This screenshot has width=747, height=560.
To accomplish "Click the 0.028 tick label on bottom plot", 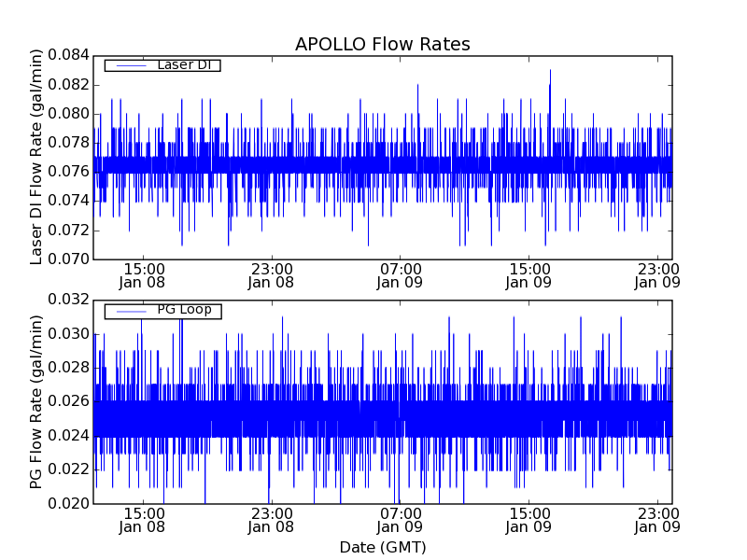I will pyautogui.click(x=68, y=368).
